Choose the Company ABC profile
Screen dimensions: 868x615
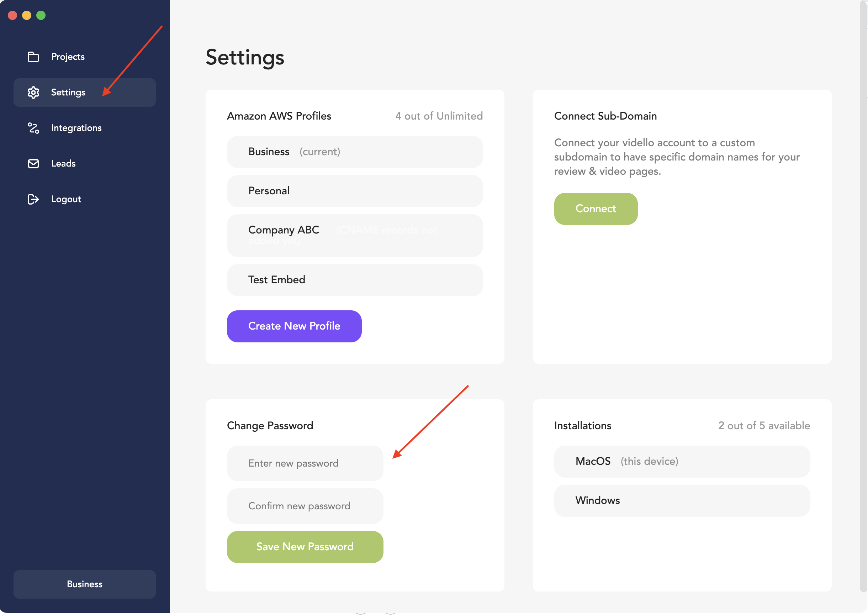pyautogui.click(x=355, y=236)
